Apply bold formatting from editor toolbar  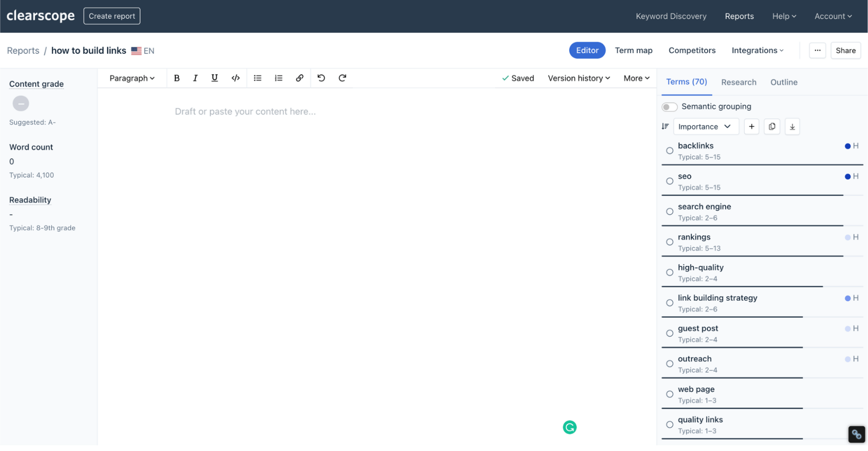click(x=177, y=78)
